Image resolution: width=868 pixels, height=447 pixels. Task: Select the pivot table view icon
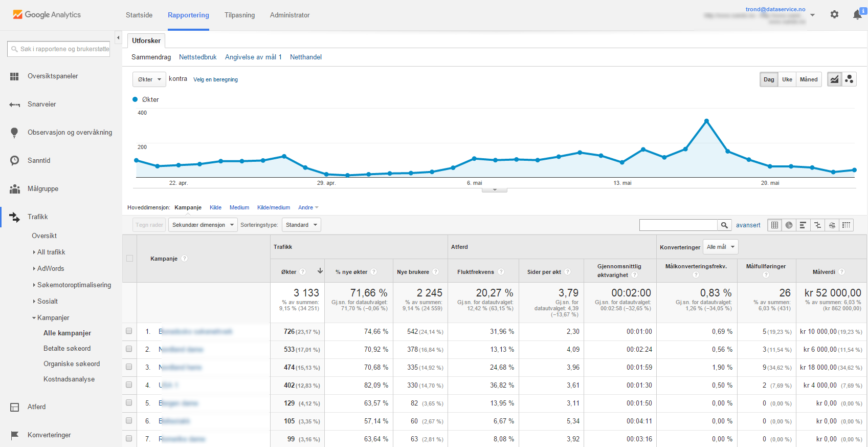click(x=846, y=225)
